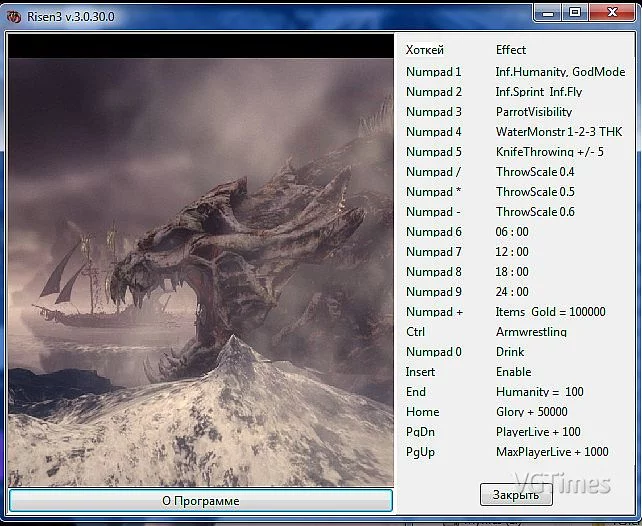
Task: Close the window with the red X
Action: 612,13
